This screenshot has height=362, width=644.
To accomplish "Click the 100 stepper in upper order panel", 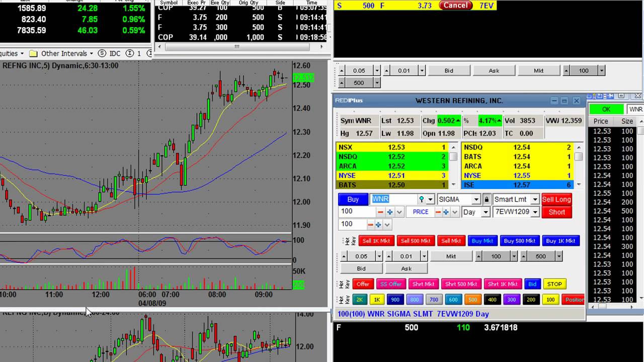I will (x=584, y=71).
